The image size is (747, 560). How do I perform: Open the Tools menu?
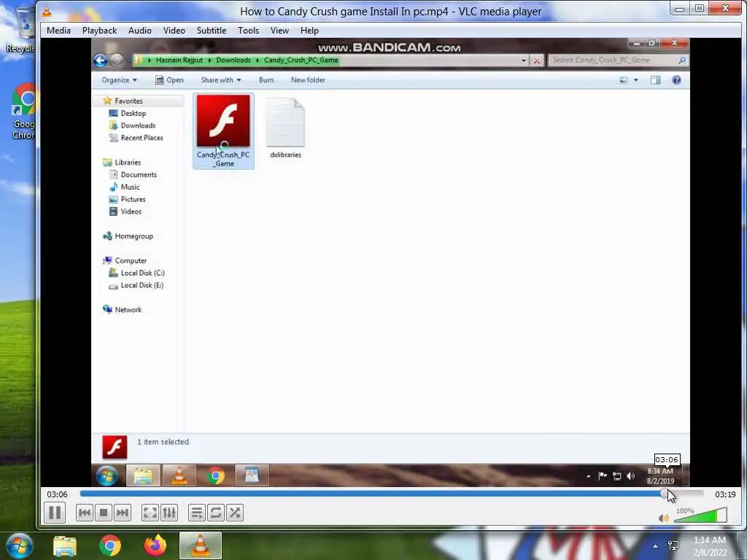(x=249, y=31)
